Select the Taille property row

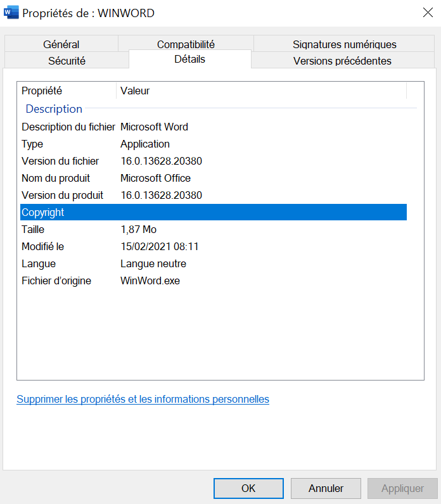click(x=214, y=229)
